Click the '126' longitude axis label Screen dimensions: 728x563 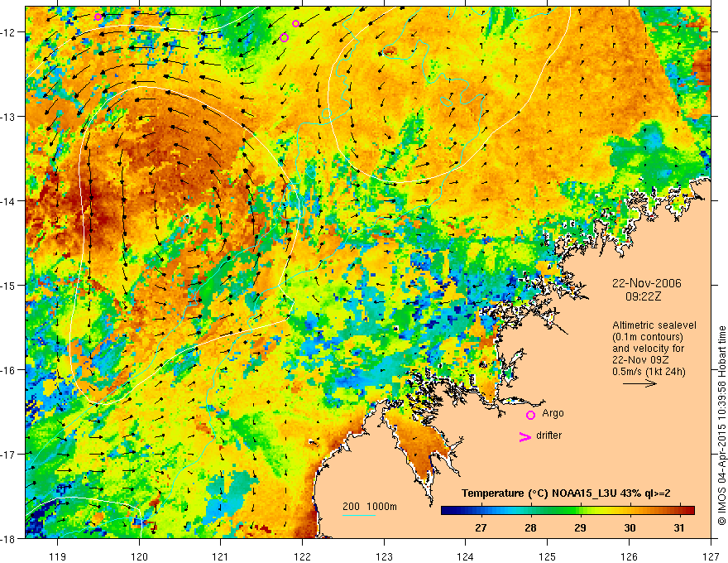(x=629, y=556)
